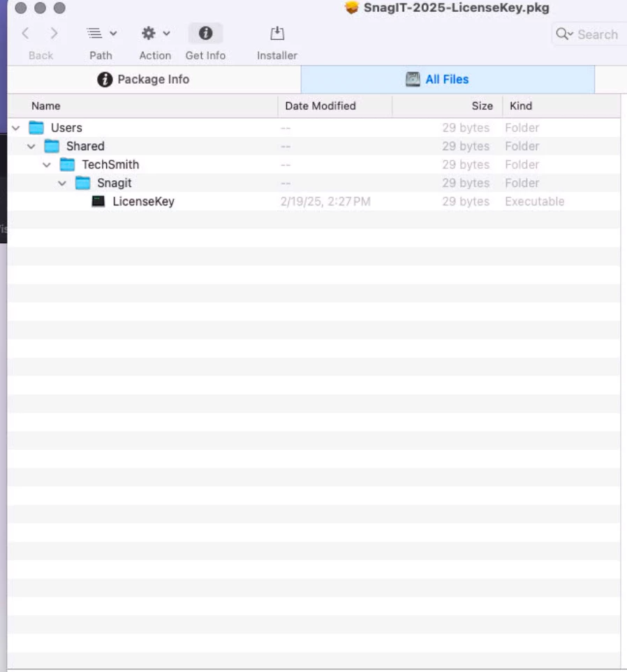Select the LicenseKey file name
Viewport: 627px width, 672px height.
click(143, 201)
